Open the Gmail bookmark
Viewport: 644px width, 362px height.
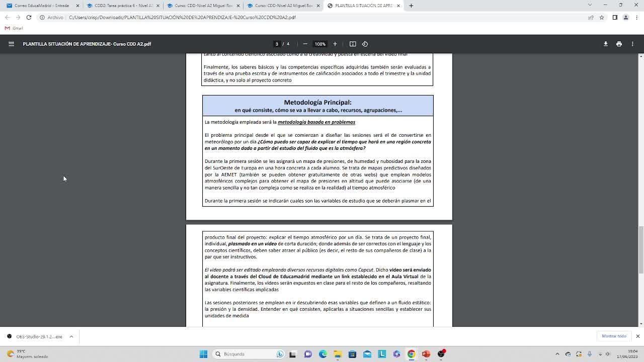(14, 28)
